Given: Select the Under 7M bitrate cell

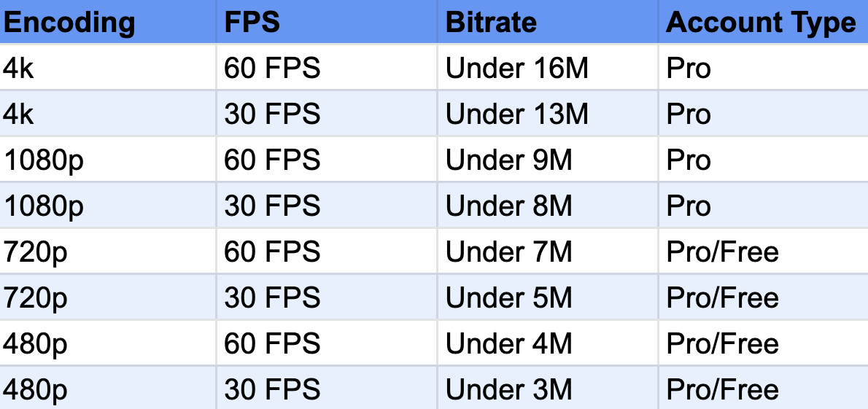Looking at the screenshot, I should [548, 252].
